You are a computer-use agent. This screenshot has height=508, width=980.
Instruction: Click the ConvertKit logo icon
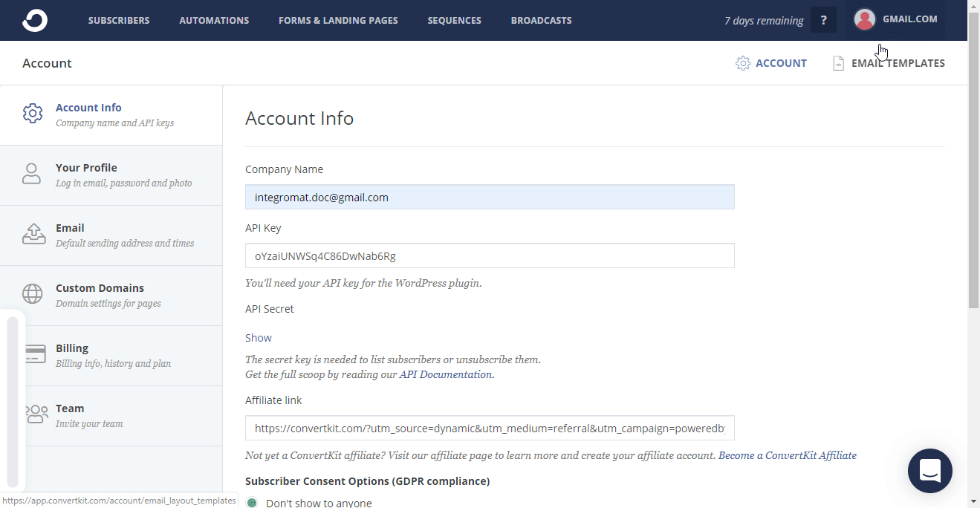34,20
